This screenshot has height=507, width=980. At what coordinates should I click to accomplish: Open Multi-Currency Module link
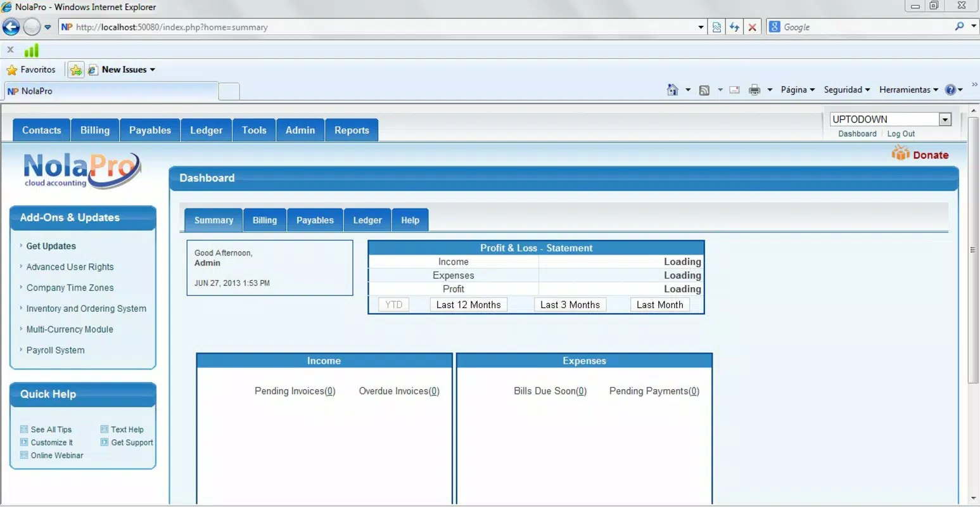point(70,330)
